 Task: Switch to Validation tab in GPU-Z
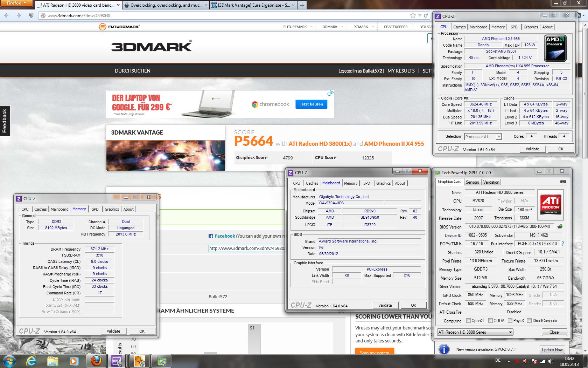tap(491, 182)
